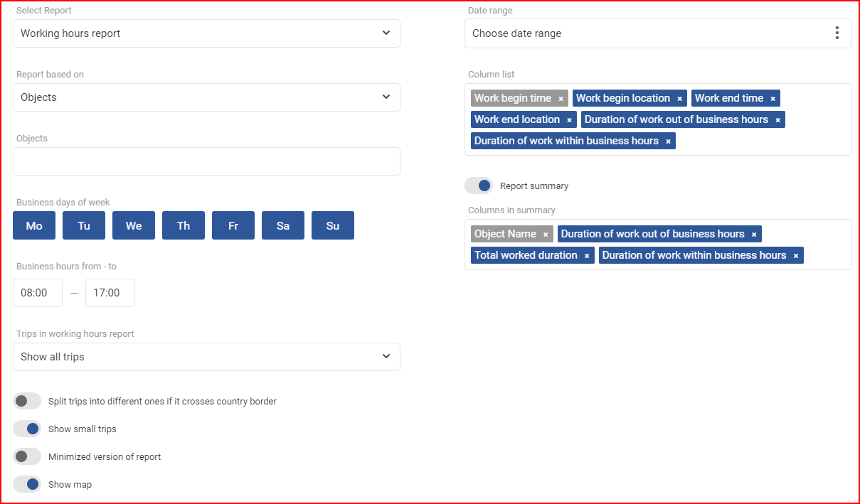Remove Work end location column tag
Image resolution: width=860 pixels, height=504 pixels.
tap(569, 120)
